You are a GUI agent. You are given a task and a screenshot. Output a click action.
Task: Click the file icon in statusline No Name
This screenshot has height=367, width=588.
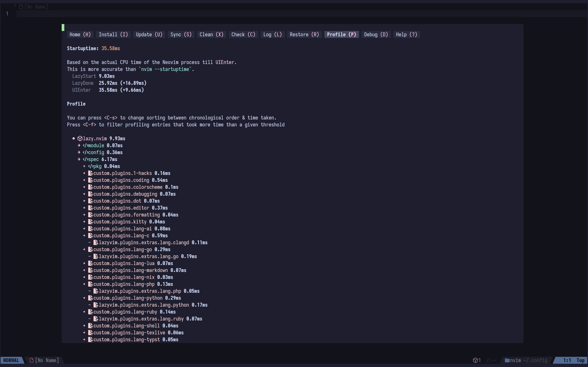click(32, 360)
